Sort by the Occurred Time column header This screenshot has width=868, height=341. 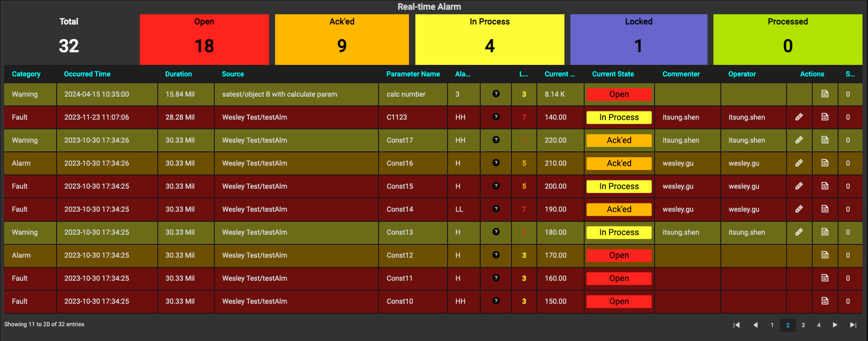coord(87,74)
